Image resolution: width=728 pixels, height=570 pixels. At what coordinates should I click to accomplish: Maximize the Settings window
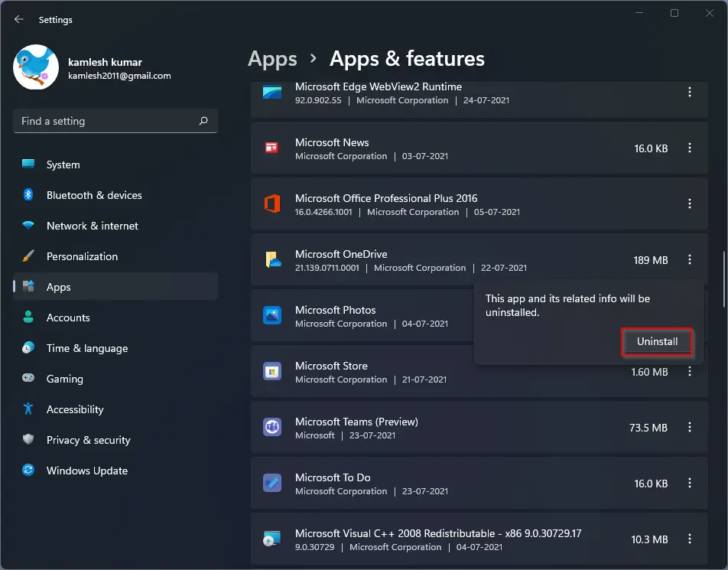click(674, 13)
